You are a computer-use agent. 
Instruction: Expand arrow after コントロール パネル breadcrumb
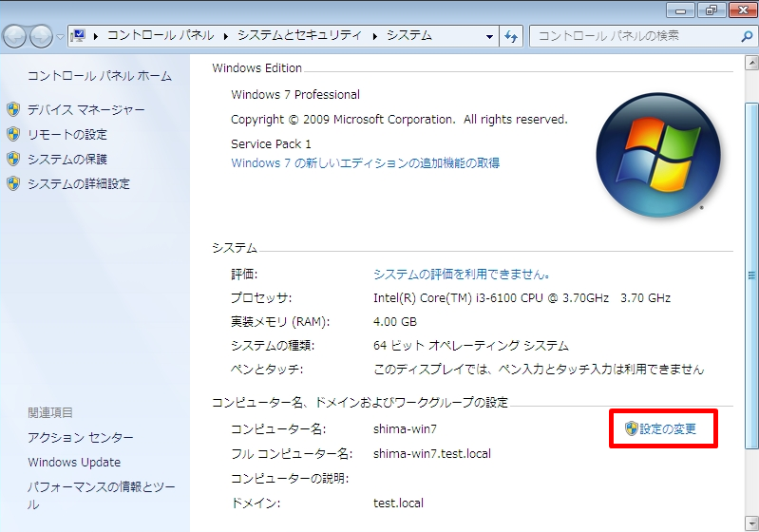tap(225, 36)
